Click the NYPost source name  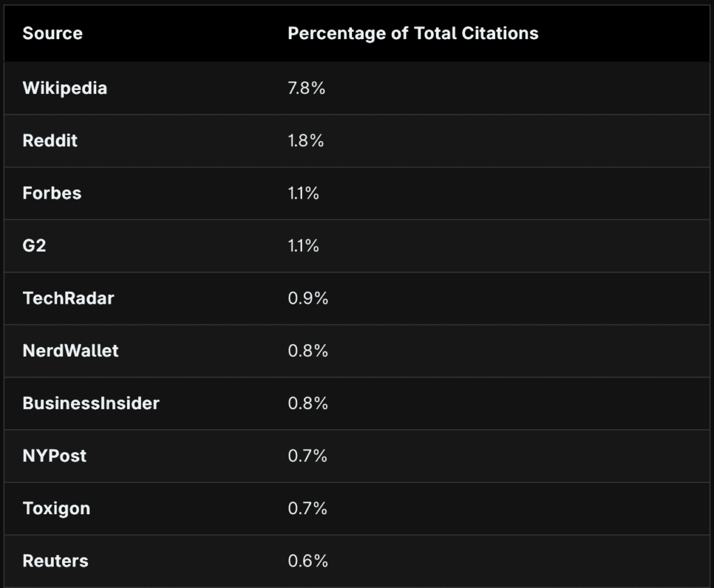tap(54, 456)
